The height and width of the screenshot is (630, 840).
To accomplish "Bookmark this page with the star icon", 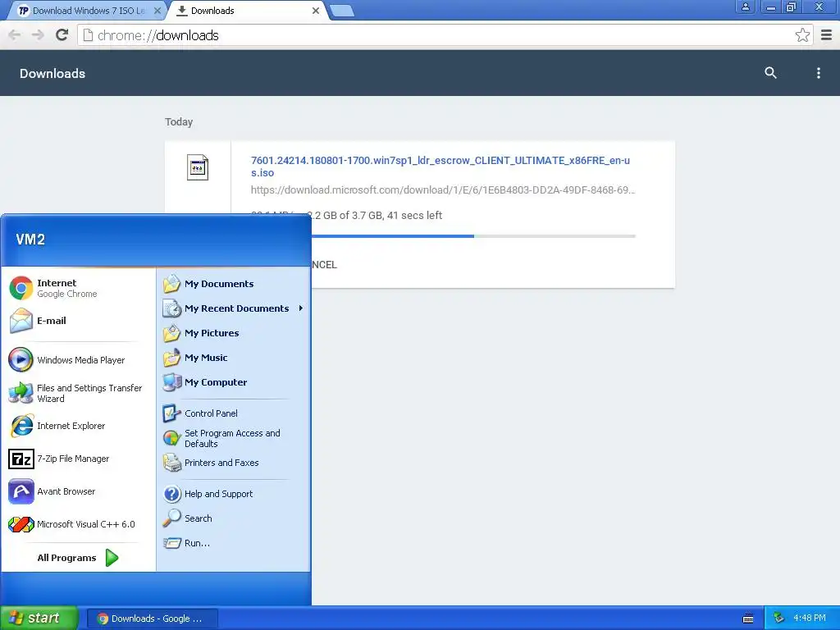I will pos(802,35).
